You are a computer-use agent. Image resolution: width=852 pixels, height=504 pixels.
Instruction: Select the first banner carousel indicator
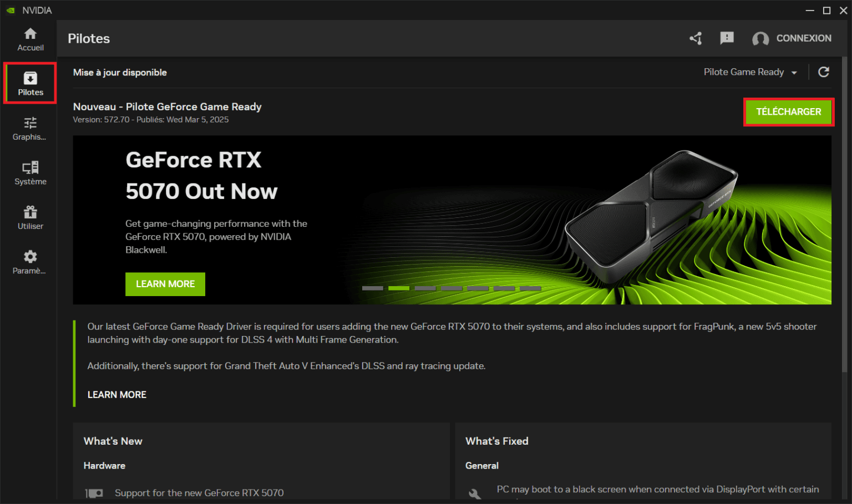click(x=373, y=288)
